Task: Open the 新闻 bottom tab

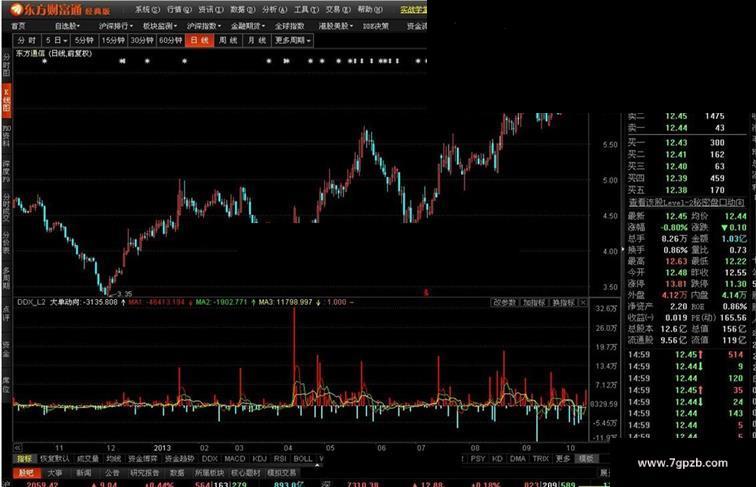Action: coord(84,473)
